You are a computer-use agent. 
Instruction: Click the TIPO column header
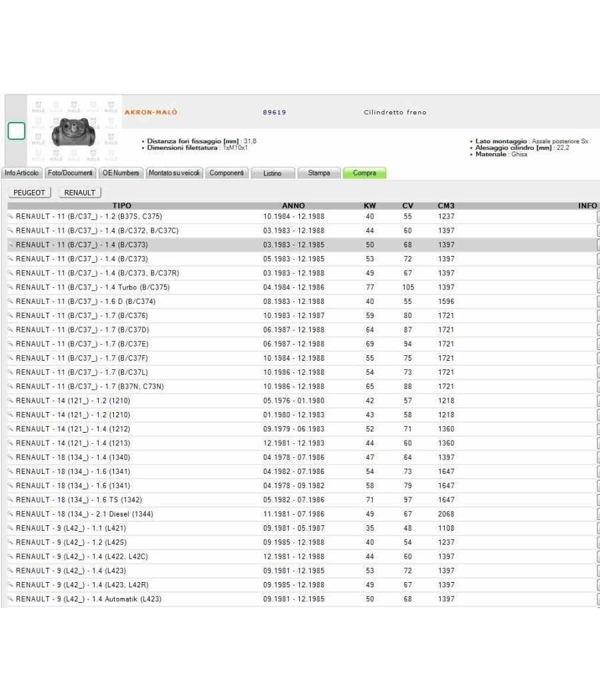(x=122, y=206)
